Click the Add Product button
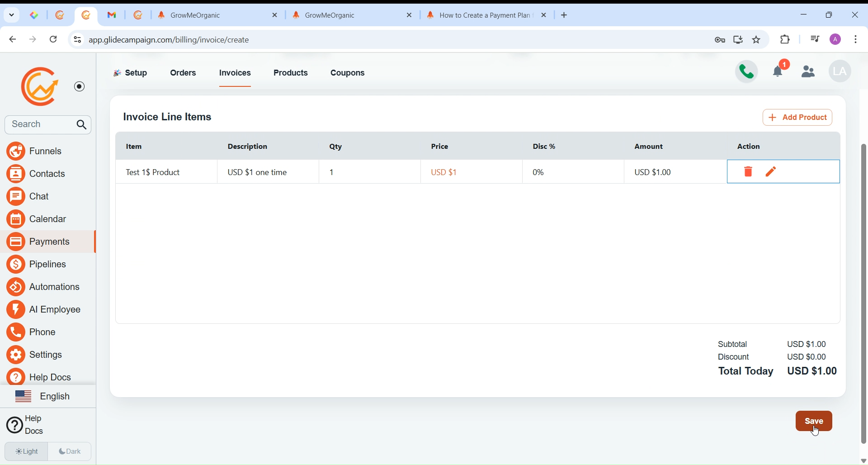 797,118
